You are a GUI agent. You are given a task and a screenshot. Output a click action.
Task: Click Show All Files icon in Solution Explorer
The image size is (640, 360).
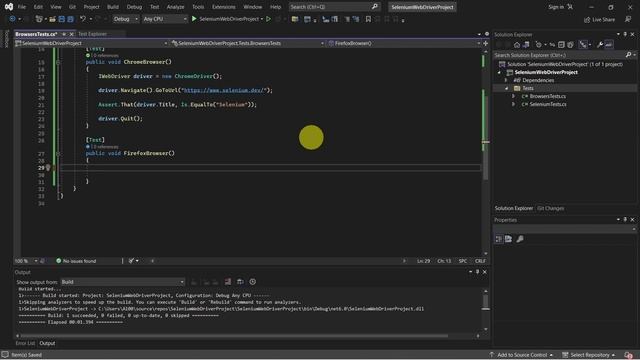click(570, 45)
